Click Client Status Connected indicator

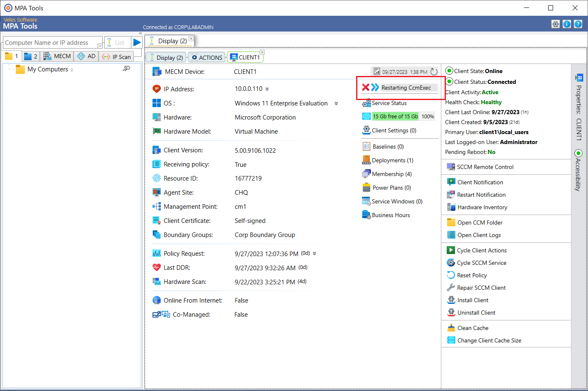[449, 82]
